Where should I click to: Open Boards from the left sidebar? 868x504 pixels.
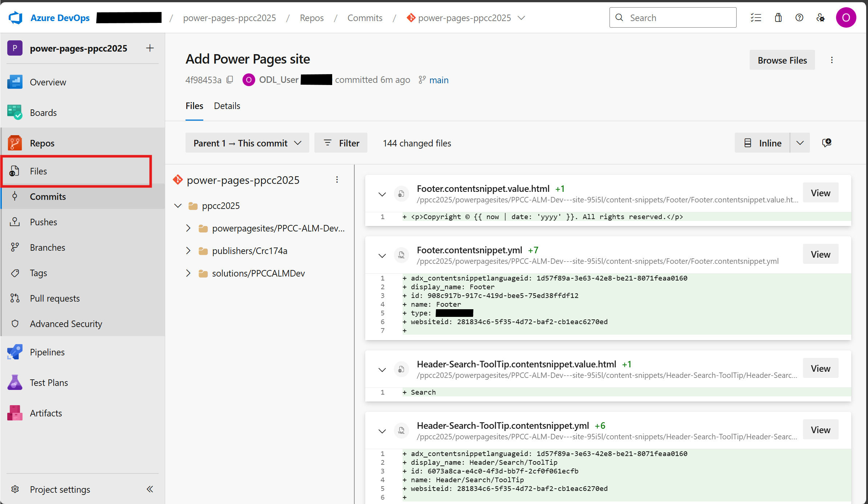[43, 112]
